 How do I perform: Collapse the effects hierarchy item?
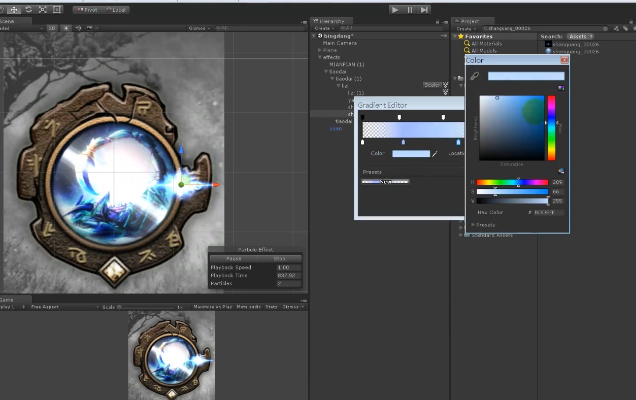pyautogui.click(x=321, y=57)
